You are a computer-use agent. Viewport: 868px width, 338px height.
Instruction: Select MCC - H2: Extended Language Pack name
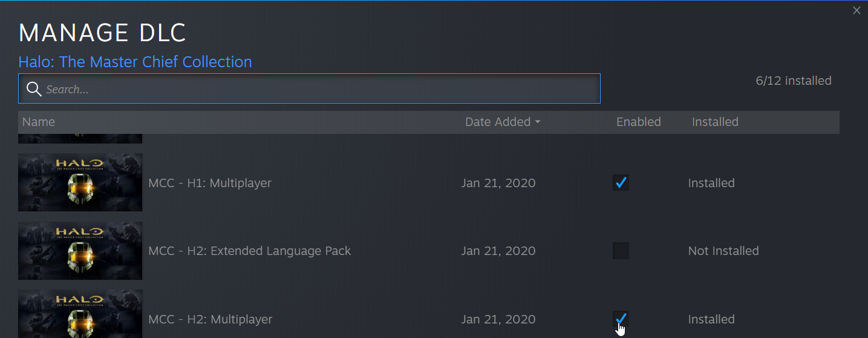click(x=249, y=251)
